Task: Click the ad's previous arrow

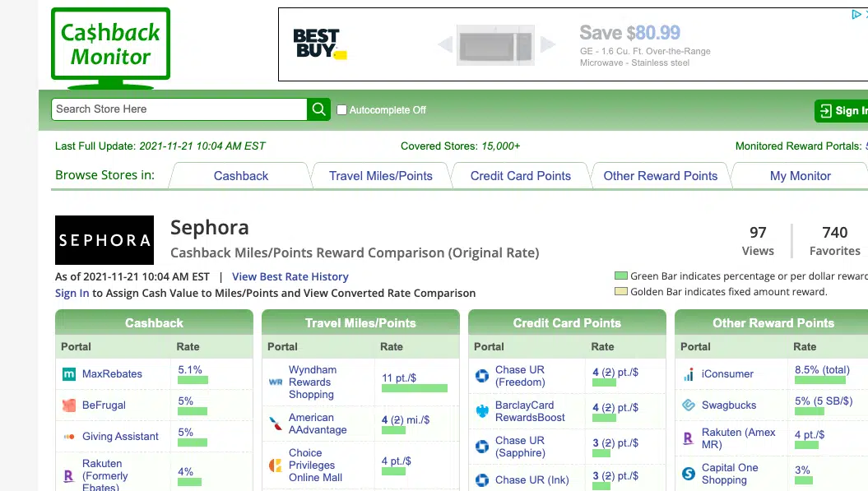Action: click(445, 44)
